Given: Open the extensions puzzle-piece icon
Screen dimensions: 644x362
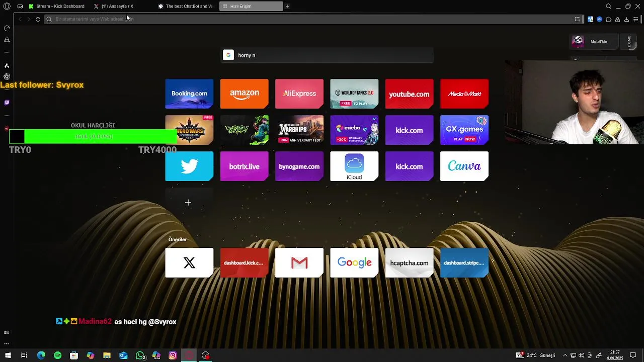Looking at the screenshot, I should 608,19.
